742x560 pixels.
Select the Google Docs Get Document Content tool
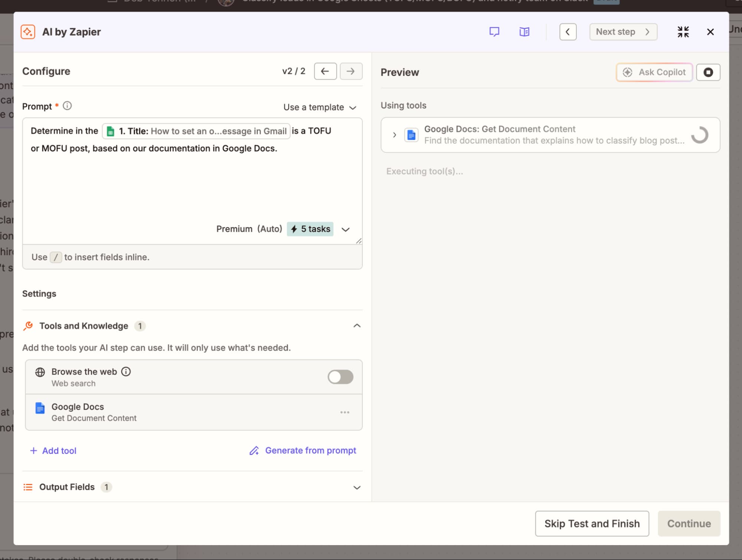coord(194,412)
